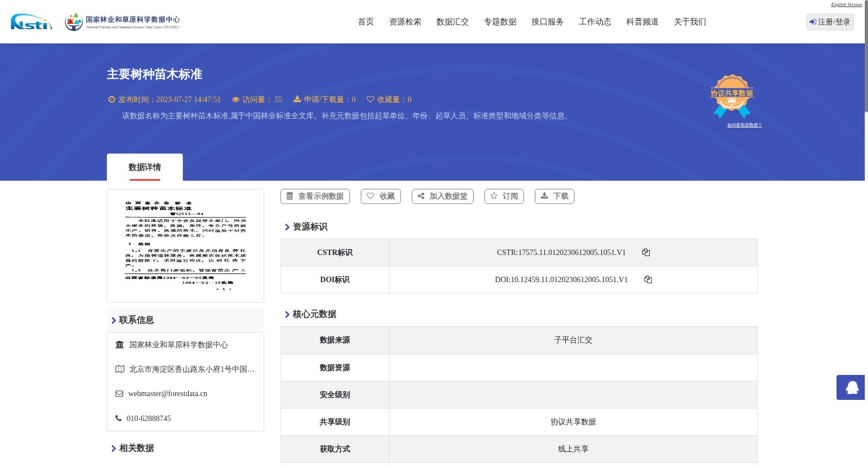Click the envelope icon next to webmaster email

click(x=119, y=393)
